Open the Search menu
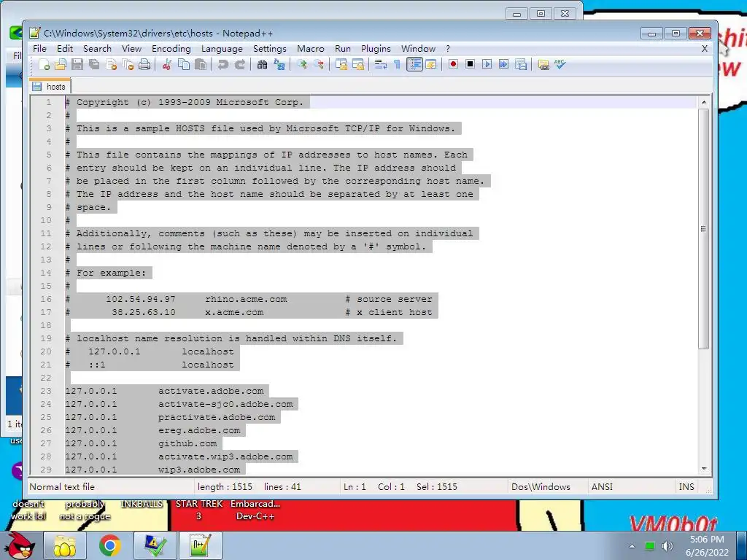747x560 pixels. tap(97, 49)
